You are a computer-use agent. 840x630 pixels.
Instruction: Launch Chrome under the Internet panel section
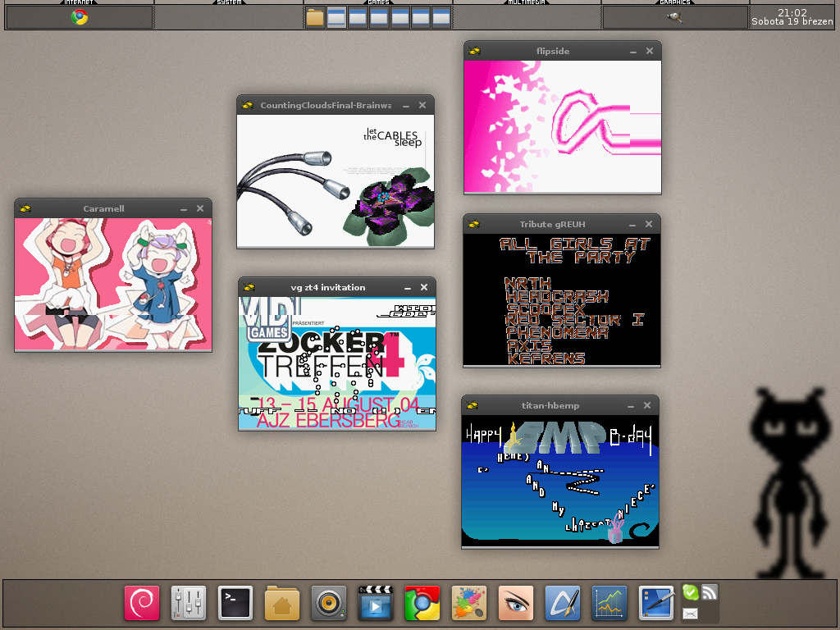pos(80,17)
